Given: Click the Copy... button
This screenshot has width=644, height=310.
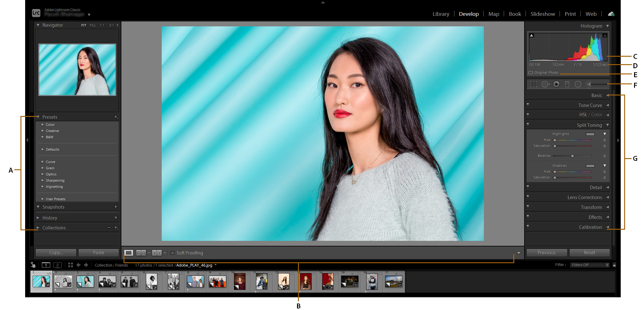Looking at the screenshot, I should [56, 253].
